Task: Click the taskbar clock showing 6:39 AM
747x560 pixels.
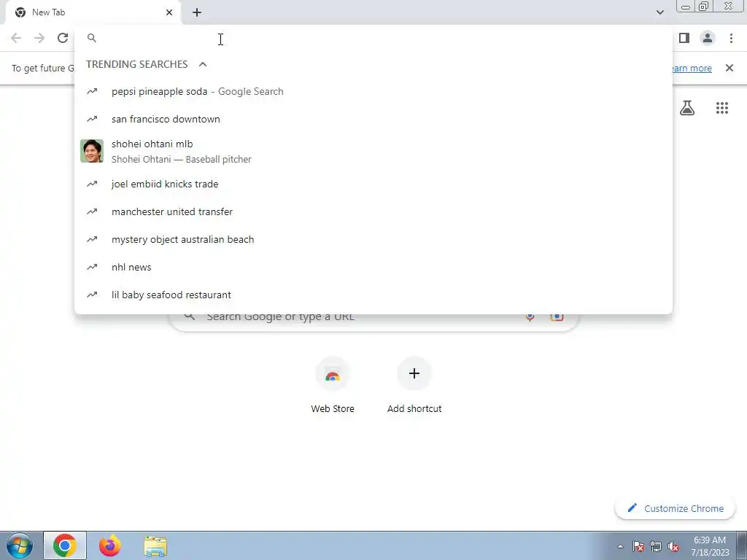Action: (x=711, y=546)
